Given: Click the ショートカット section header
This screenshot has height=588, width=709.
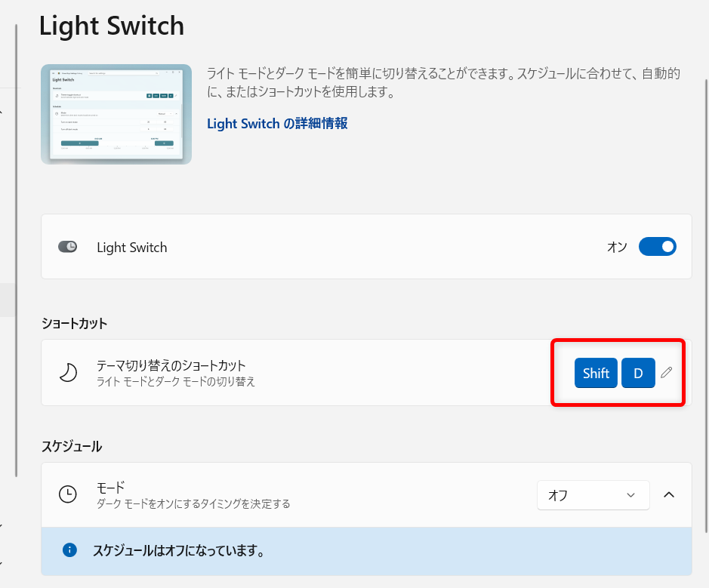Looking at the screenshot, I should tap(74, 323).
